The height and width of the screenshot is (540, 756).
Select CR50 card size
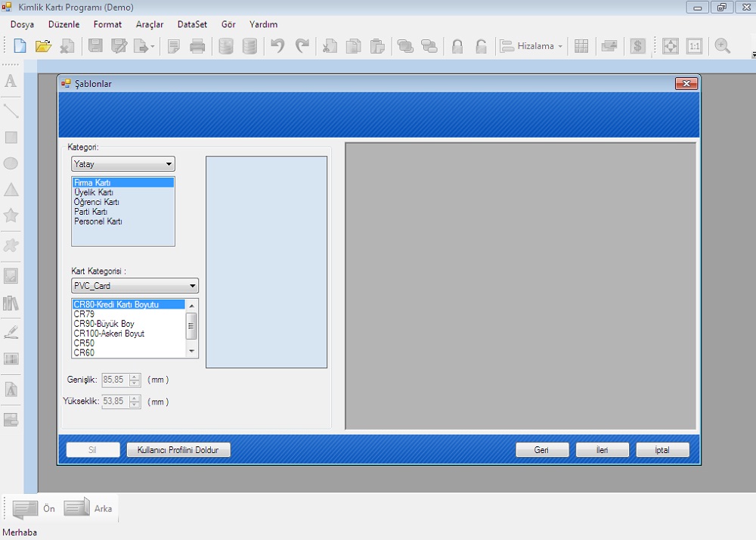click(129, 343)
